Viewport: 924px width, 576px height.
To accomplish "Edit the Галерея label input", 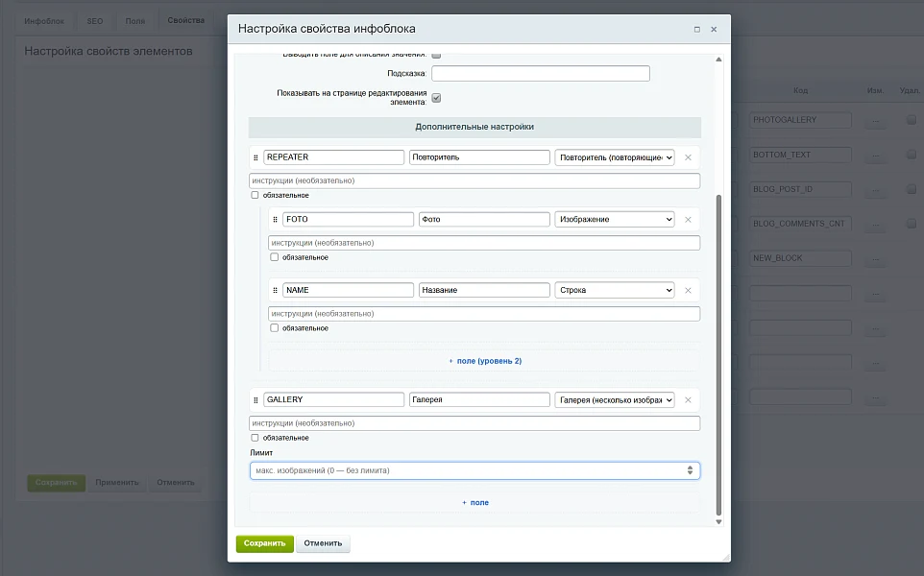I will (x=479, y=400).
